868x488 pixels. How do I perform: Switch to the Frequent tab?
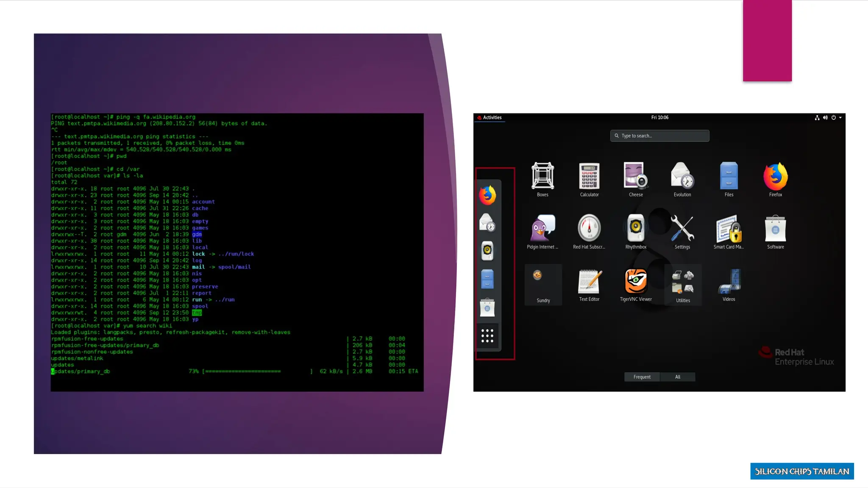(x=642, y=377)
